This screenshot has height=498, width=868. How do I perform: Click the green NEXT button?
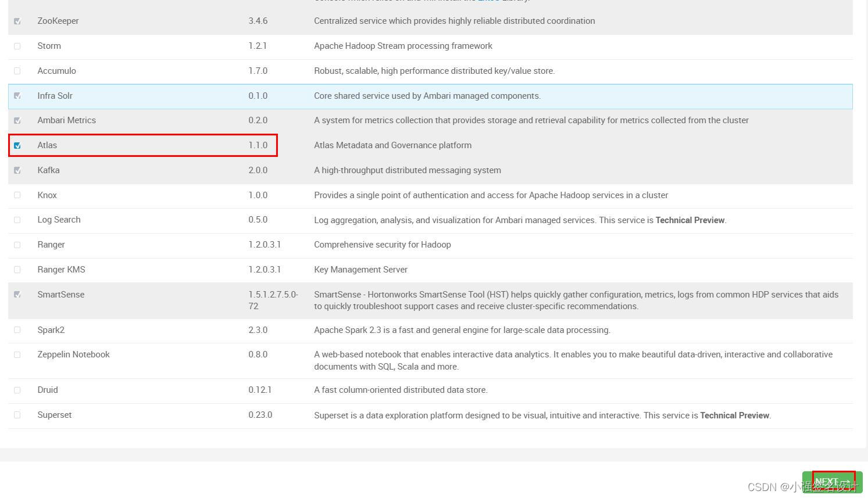tap(832, 482)
